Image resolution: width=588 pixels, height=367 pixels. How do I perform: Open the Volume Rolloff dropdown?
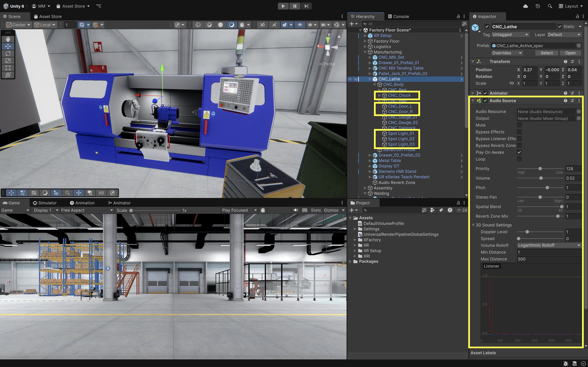pyautogui.click(x=549, y=245)
